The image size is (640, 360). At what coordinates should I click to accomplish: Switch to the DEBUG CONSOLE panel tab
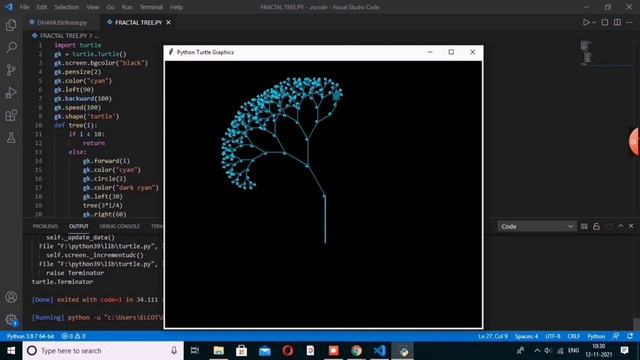click(x=120, y=226)
